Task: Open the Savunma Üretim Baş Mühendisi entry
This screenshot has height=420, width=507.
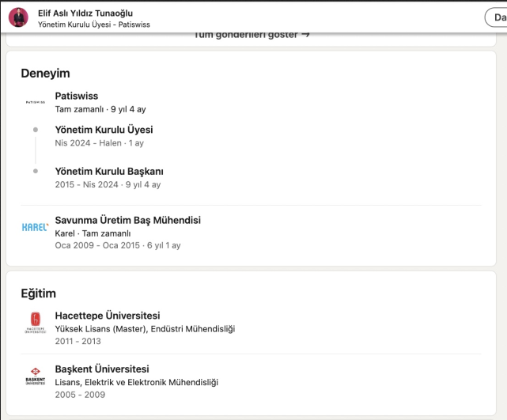Action: [127, 220]
